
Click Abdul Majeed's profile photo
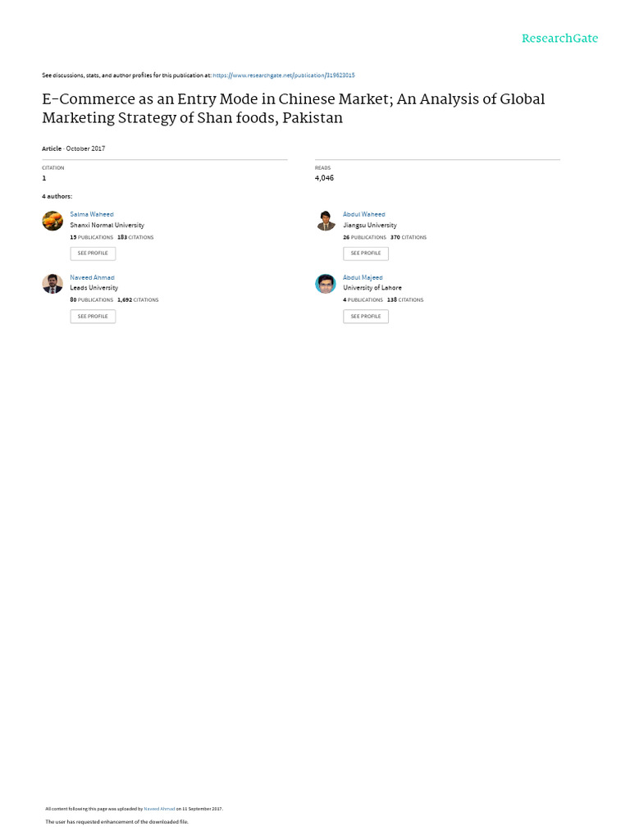tap(326, 284)
